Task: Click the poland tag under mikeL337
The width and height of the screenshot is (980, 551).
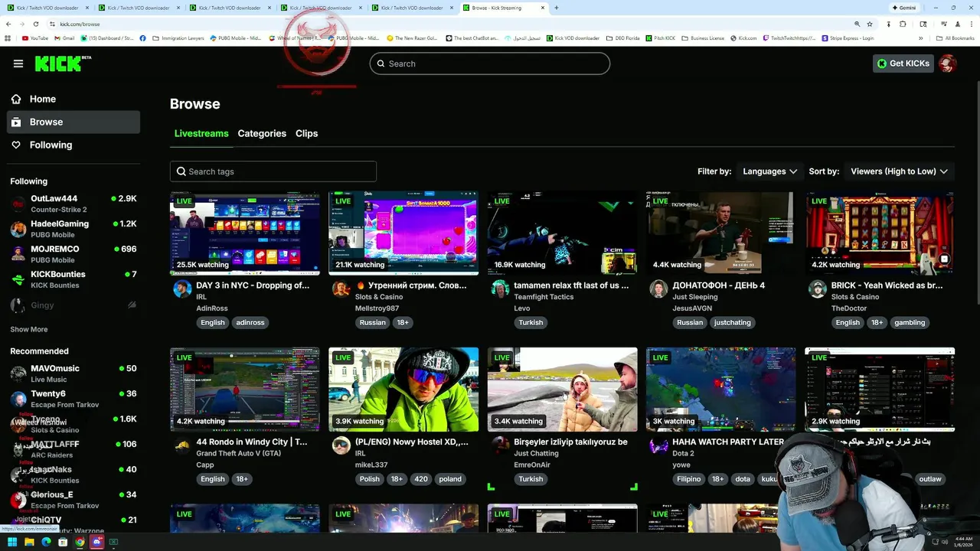Action: pos(450,479)
